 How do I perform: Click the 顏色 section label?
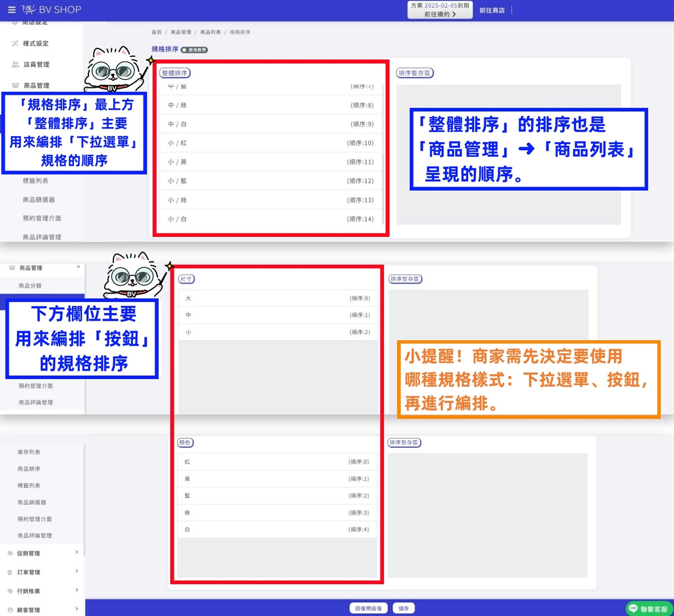click(x=185, y=442)
